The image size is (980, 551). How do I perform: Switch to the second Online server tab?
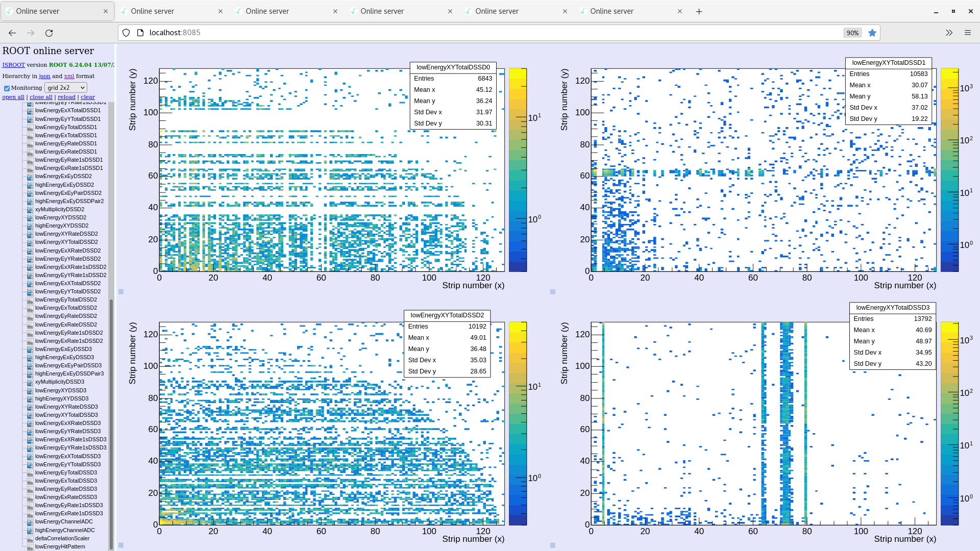[x=152, y=11]
